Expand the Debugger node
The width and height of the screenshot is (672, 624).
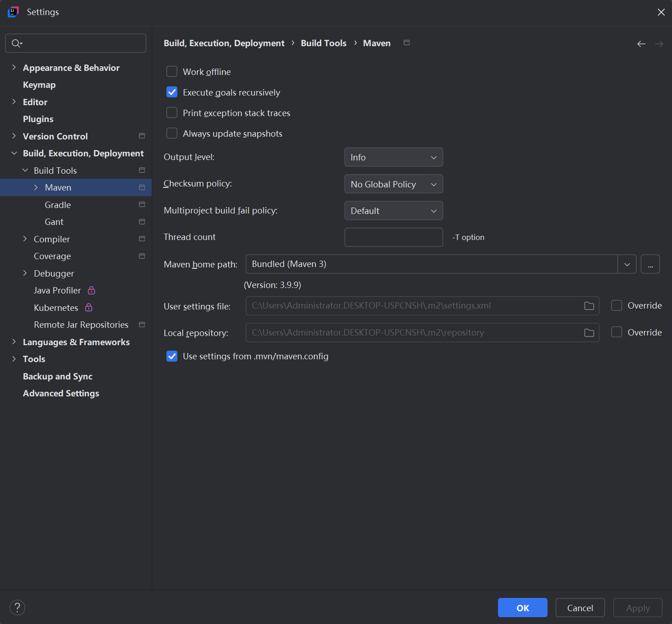tap(25, 273)
